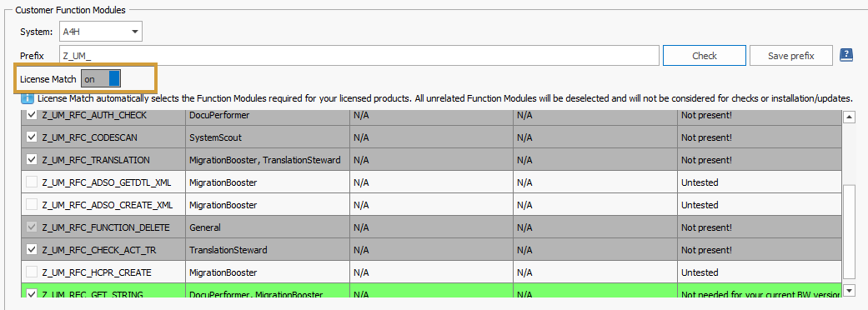The height and width of the screenshot is (310, 868).
Task: Check the Z_UM_RFC_ADSO_GETDTL_XML checkbox
Action: [x=33, y=182]
